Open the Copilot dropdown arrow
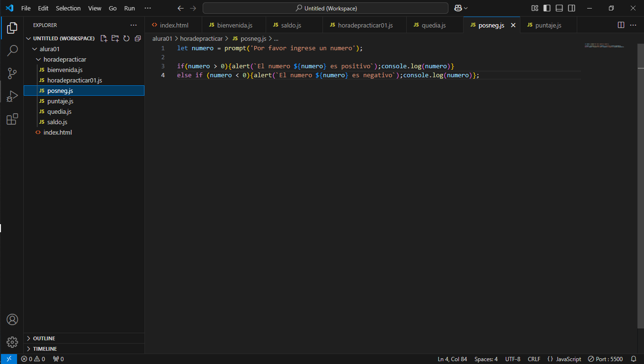The width and height of the screenshot is (644, 364). (466, 8)
